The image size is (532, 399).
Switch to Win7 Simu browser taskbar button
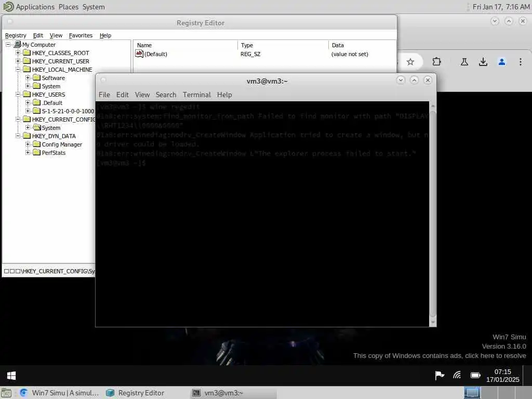click(59, 393)
